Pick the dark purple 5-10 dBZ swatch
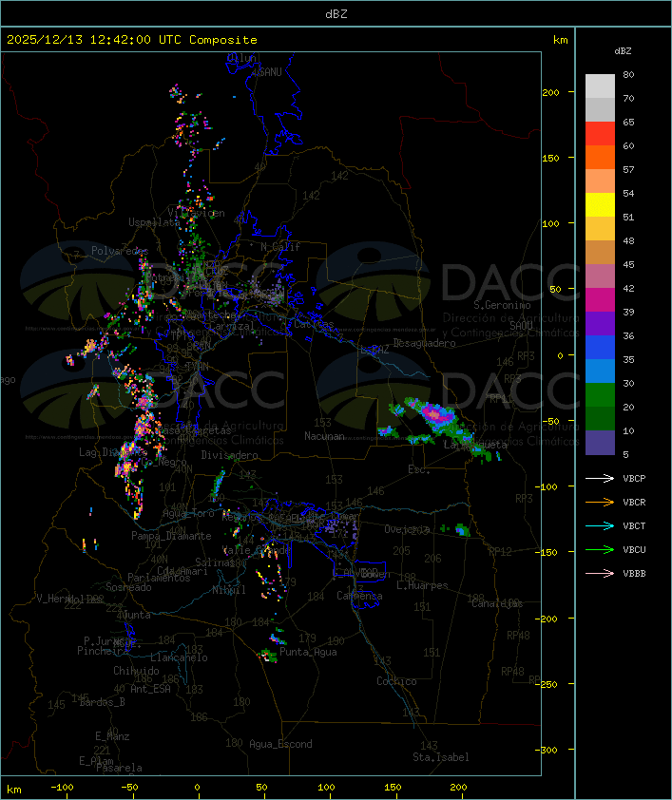The height and width of the screenshot is (800, 672). click(x=600, y=443)
